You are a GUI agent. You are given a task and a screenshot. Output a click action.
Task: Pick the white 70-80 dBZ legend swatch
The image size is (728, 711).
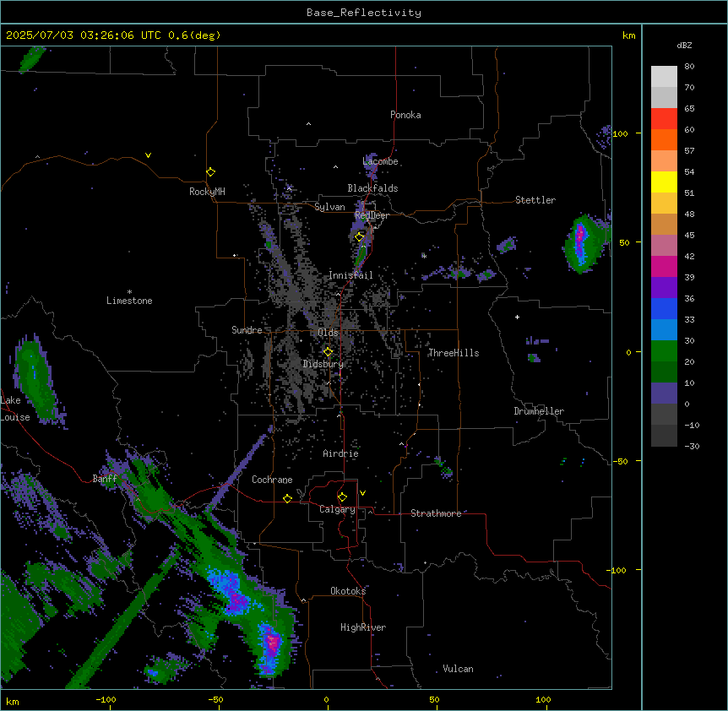tap(664, 77)
